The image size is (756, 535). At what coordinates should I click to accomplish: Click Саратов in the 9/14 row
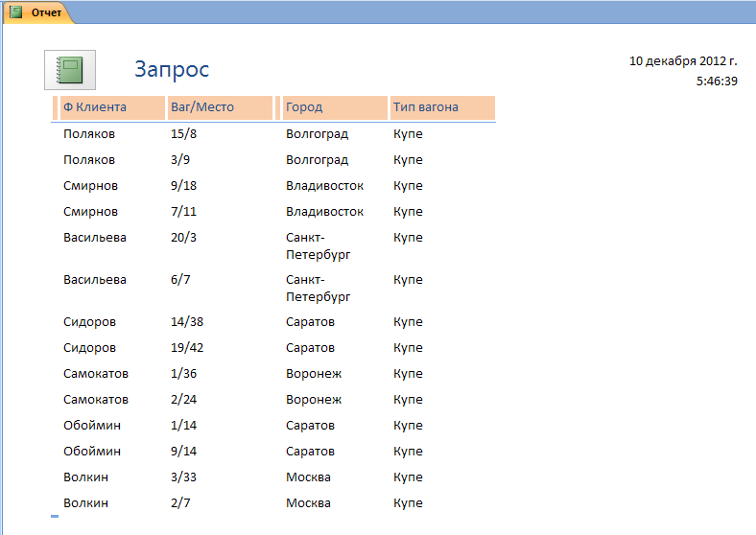[310, 453]
